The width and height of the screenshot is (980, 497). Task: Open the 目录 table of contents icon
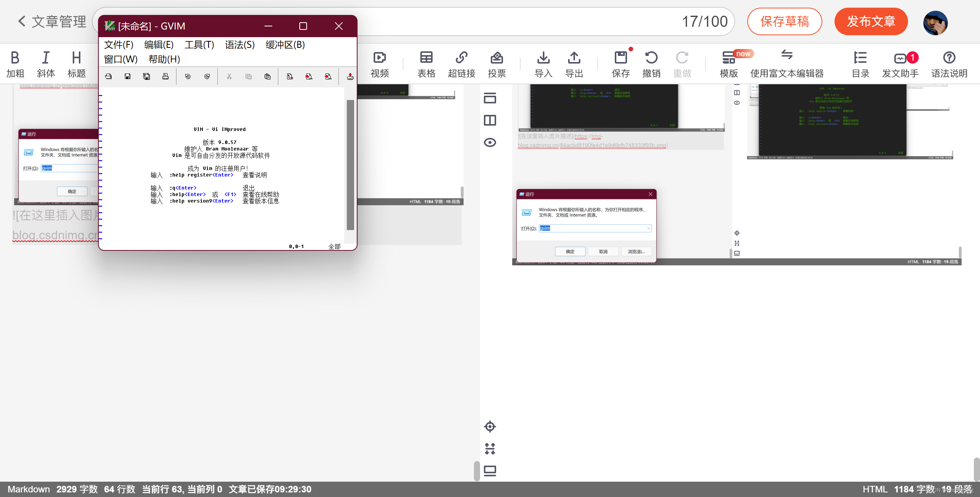pos(860,63)
